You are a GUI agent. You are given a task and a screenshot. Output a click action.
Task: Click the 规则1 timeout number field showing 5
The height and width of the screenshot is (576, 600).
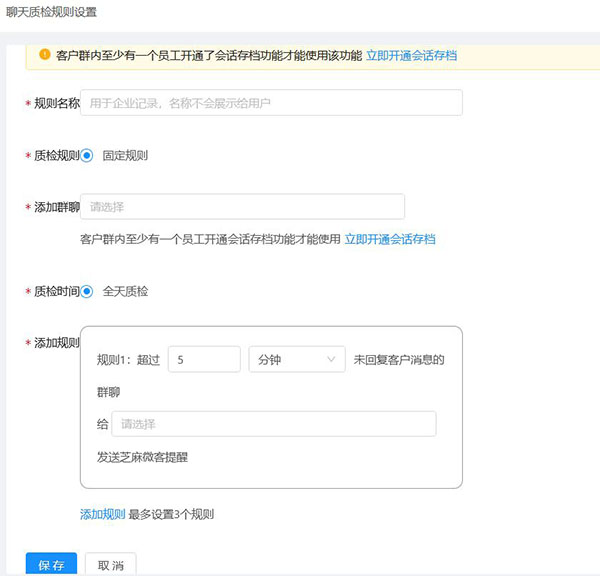pyautogui.click(x=204, y=359)
